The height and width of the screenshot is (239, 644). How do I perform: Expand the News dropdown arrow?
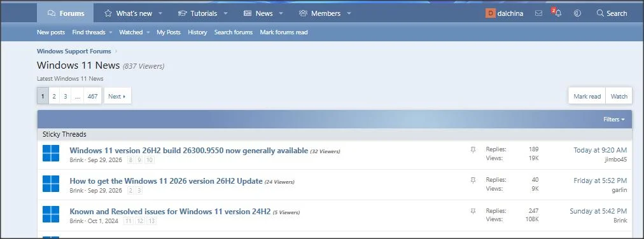(281, 13)
